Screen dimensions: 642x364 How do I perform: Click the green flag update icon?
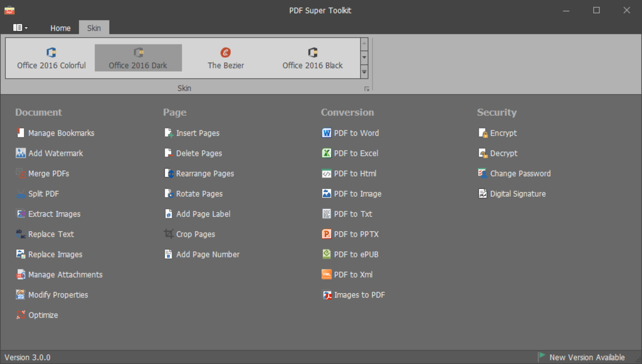(542, 356)
